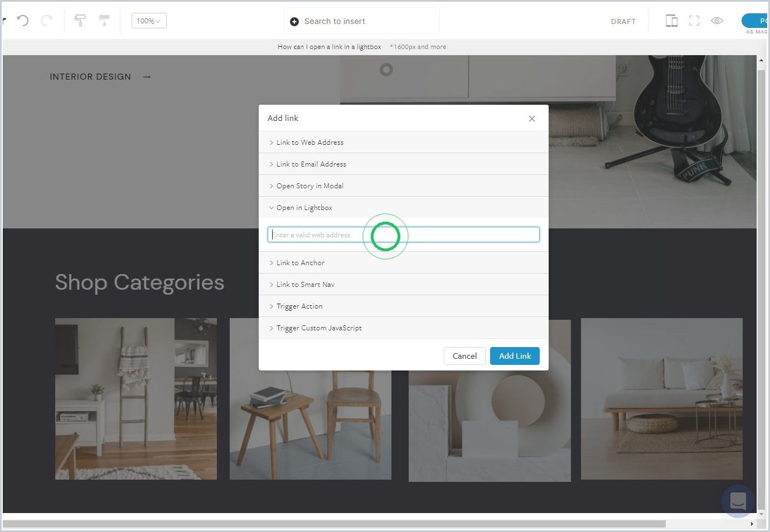Open the 100% zoom dropdown
The height and width of the screenshot is (532, 770).
(149, 21)
